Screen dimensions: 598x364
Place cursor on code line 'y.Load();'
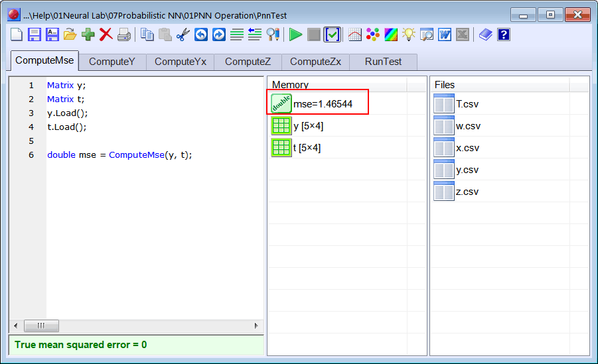pyautogui.click(x=68, y=113)
